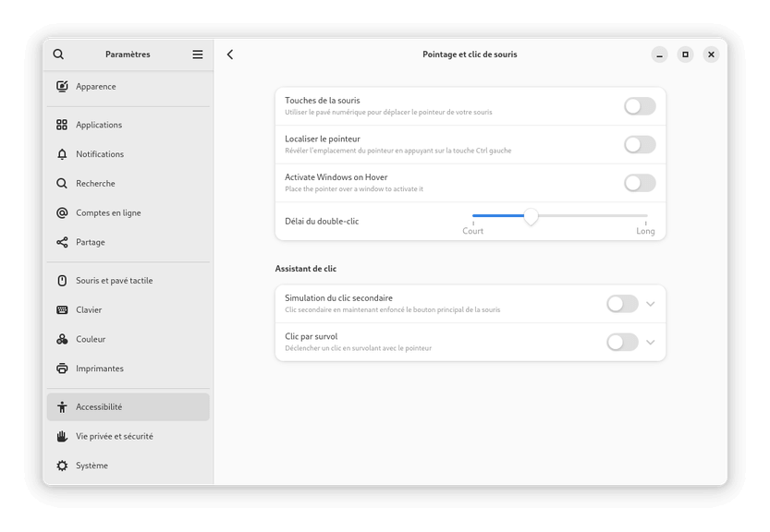Toggle the Clic par survol switch

point(622,342)
